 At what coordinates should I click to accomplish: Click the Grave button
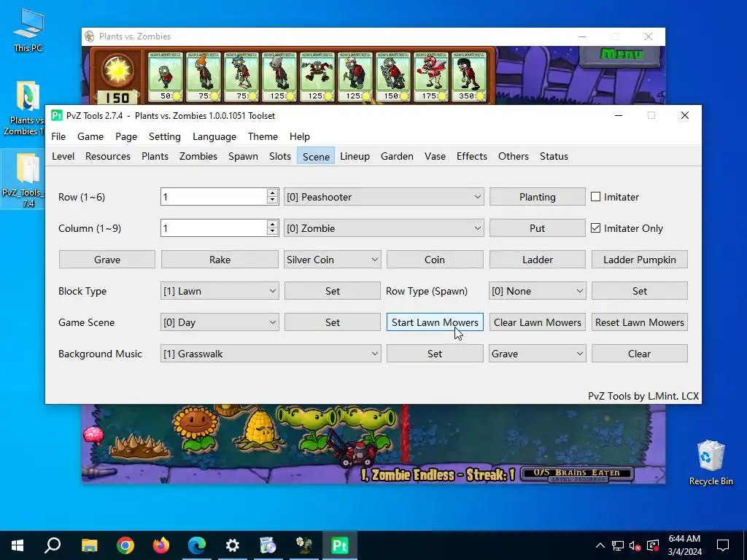pos(107,260)
